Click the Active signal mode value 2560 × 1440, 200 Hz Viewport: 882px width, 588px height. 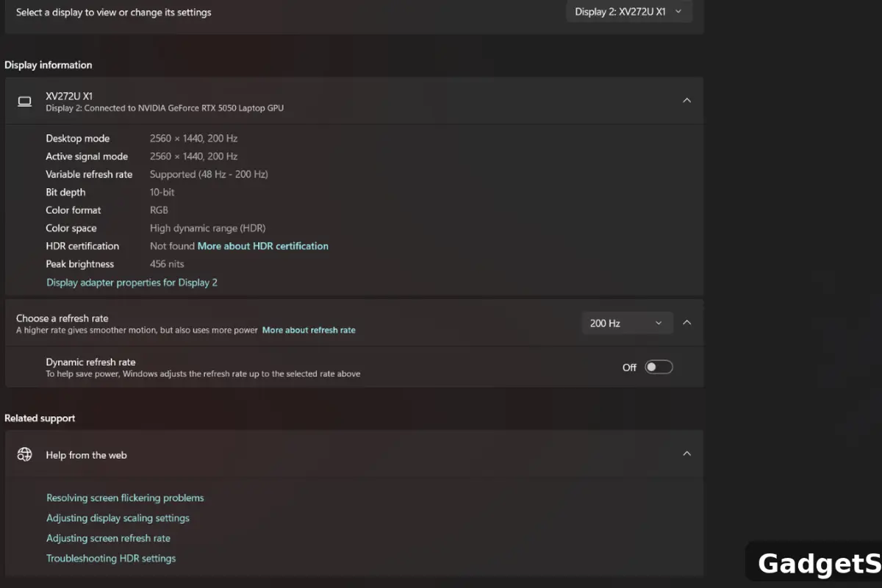click(x=193, y=157)
